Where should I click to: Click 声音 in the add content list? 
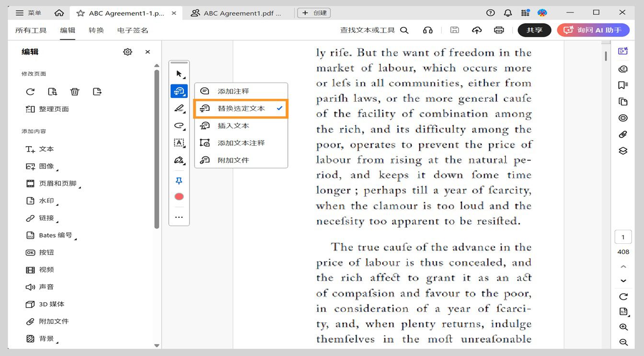40,287
